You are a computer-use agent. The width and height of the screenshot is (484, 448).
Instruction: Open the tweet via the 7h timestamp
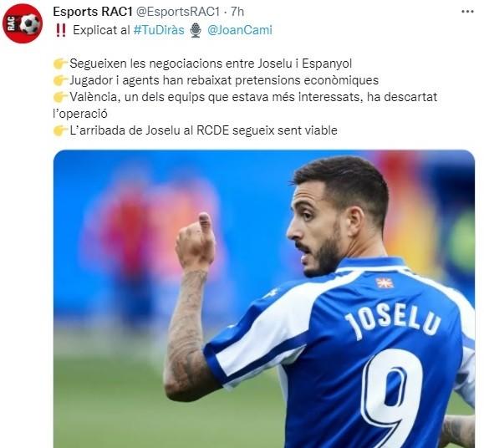(237, 12)
